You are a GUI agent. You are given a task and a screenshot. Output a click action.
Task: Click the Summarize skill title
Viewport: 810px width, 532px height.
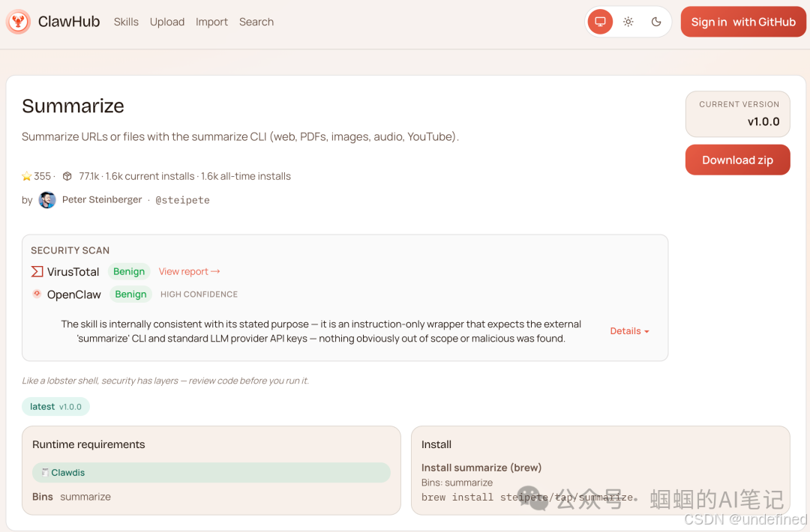click(73, 106)
